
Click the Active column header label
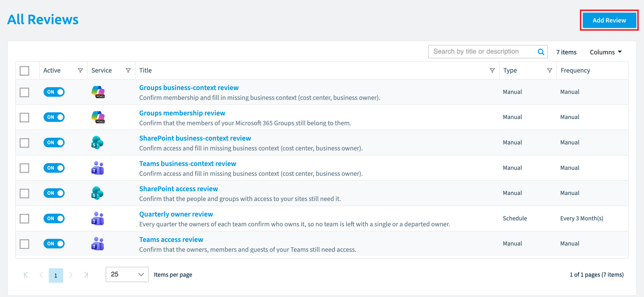(52, 70)
